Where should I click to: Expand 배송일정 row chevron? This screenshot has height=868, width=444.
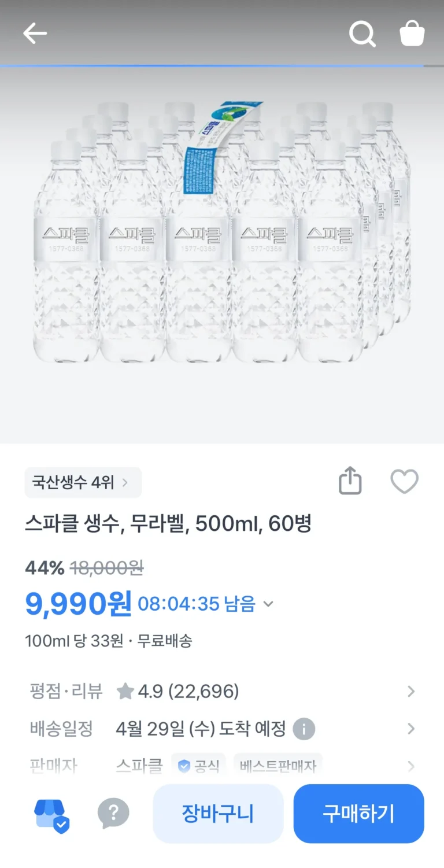click(x=411, y=729)
